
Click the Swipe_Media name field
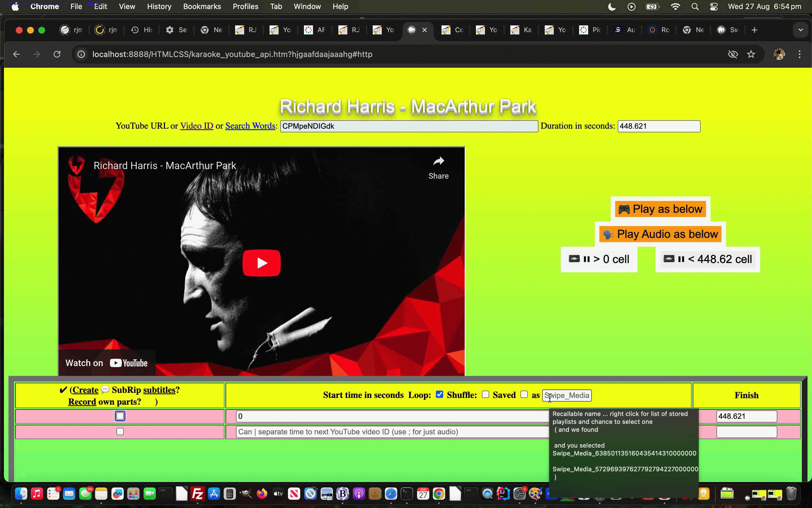point(567,395)
